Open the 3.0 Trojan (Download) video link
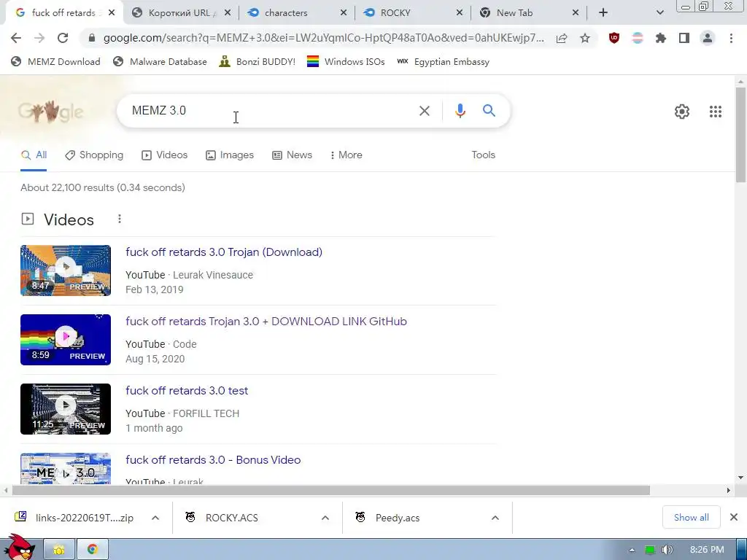Image resolution: width=747 pixels, height=560 pixels. (x=224, y=252)
